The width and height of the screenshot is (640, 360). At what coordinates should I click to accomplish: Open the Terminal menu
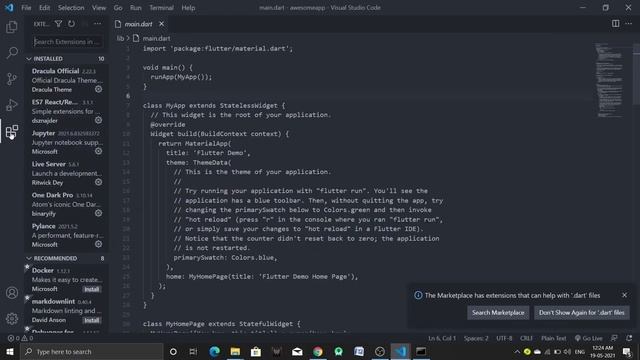(x=161, y=8)
